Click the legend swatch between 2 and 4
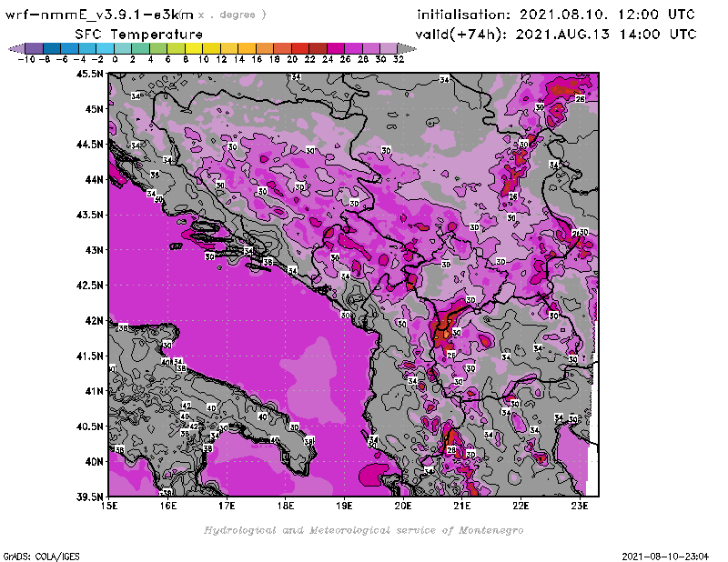This screenshot has height=562, width=728. click(x=141, y=48)
